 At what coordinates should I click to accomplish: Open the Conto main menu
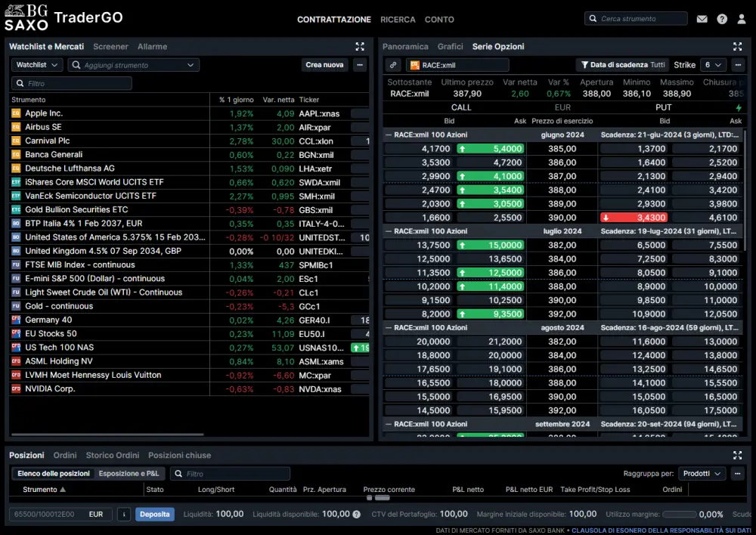(x=439, y=20)
